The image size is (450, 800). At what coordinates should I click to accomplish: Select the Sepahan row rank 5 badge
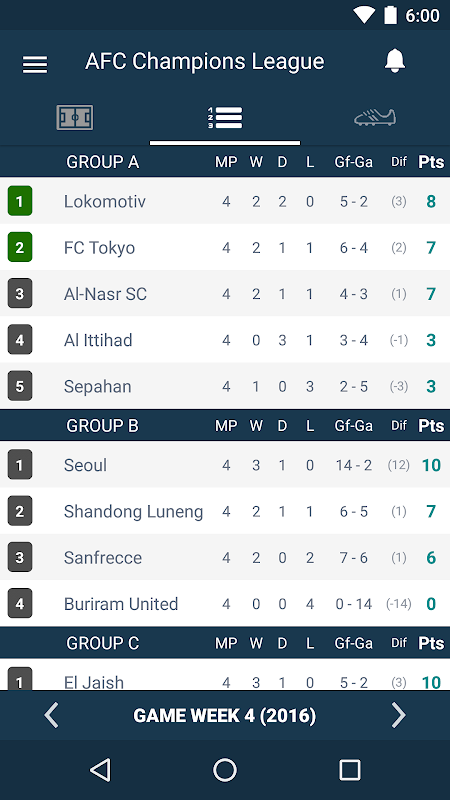click(x=20, y=386)
